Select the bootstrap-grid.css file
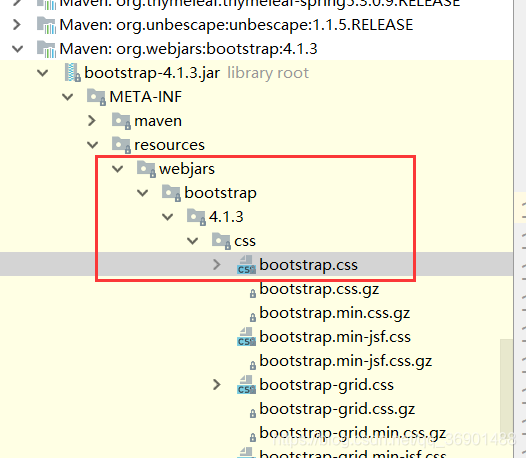 pos(326,385)
